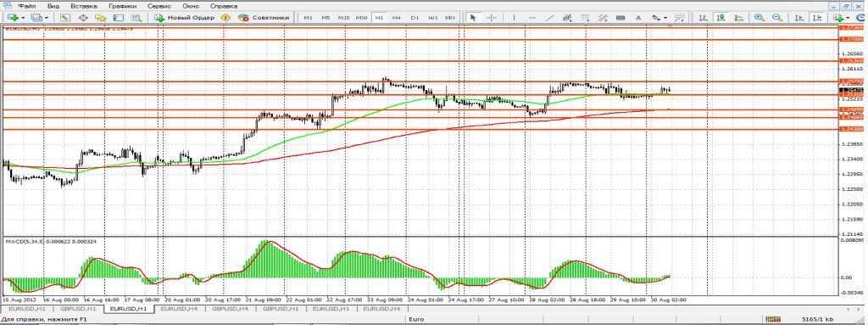Enable the M15 timeframe
This screenshot has height=325, width=868.
pos(344,18)
